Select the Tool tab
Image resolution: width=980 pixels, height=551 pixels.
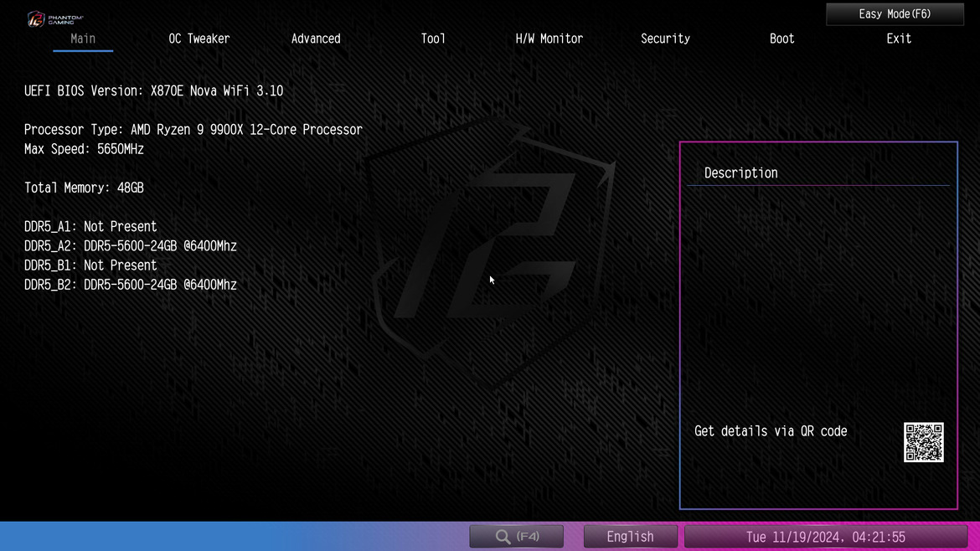[433, 39]
